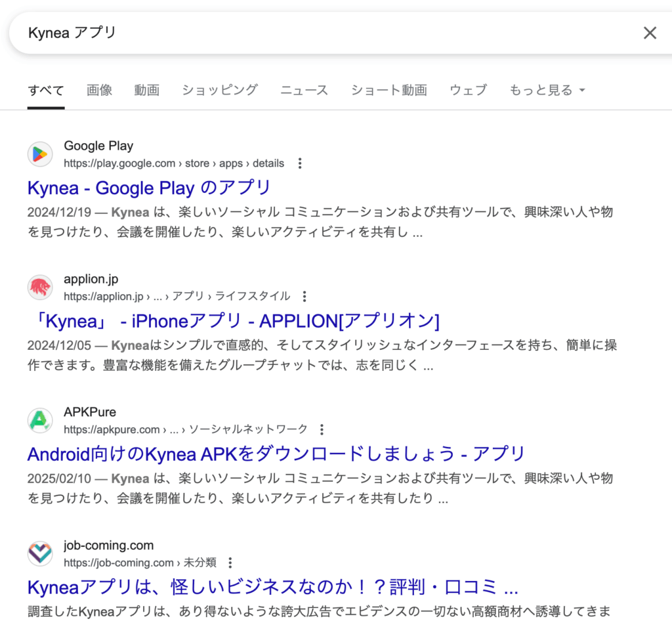Open the more-options dots for applion.jp result
This screenshot has height=623, width=672.
304,296
